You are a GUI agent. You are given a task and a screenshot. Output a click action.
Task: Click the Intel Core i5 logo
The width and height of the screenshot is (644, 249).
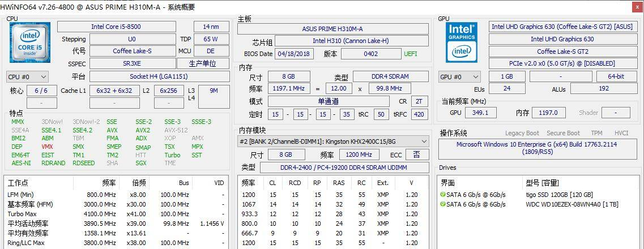click(x=29, y=42)
